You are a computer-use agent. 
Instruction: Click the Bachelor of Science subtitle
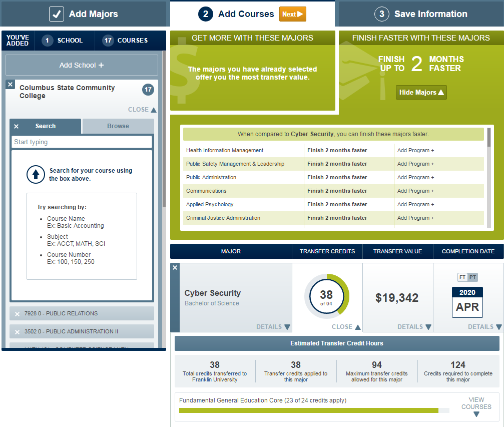pyautogui.click(x=212, y=303)
